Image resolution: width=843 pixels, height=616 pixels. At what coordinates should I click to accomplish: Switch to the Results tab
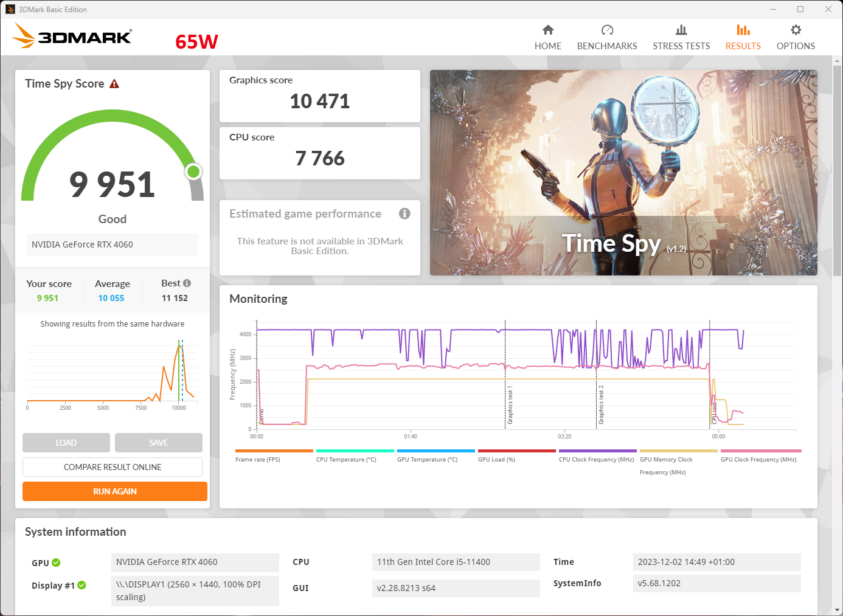743,37
